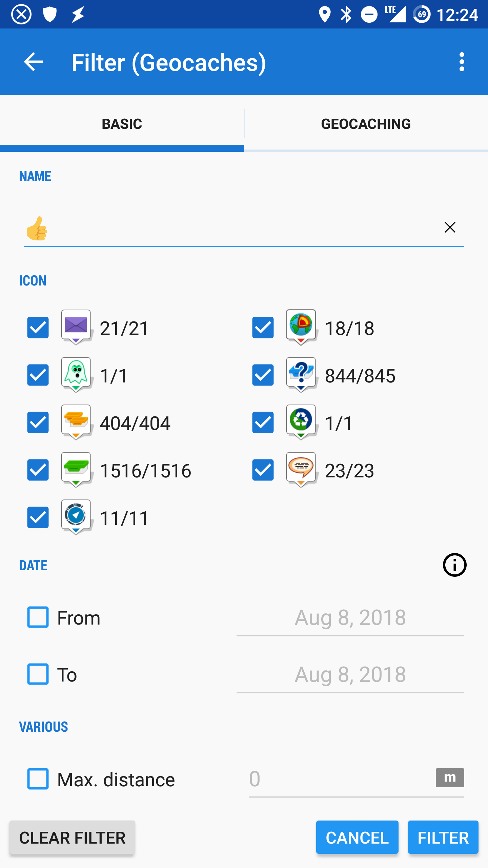Open the To date picker field
The image size is (488, 868).
click(x=350, y=675)
